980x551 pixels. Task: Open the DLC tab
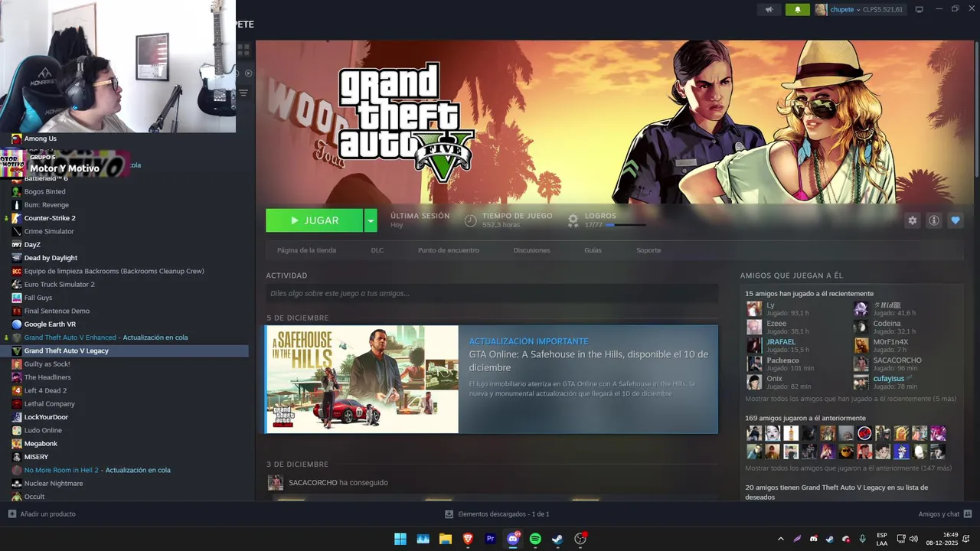point(377,250)
